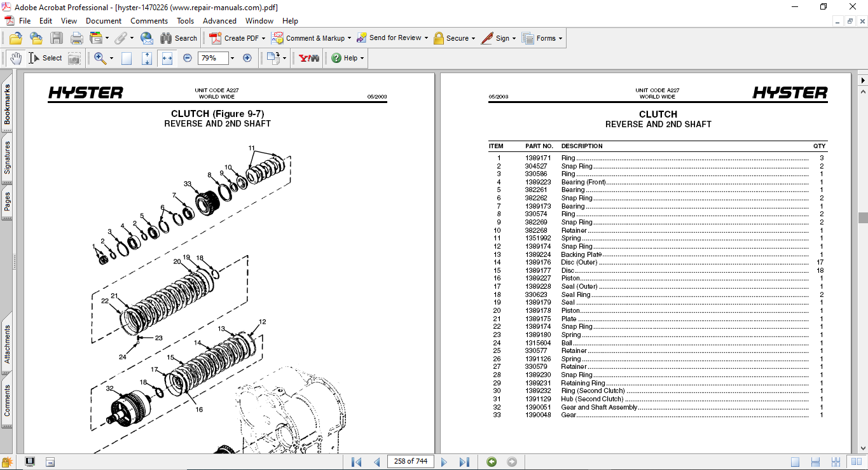This screenshot has width=868, height=470.
Task: Open the Advanced menu
Action: [x=219, y=21]
